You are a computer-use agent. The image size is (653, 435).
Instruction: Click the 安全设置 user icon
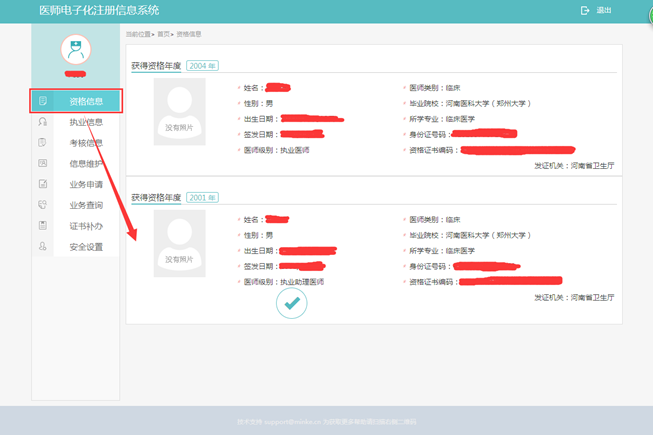coord(43,247)
